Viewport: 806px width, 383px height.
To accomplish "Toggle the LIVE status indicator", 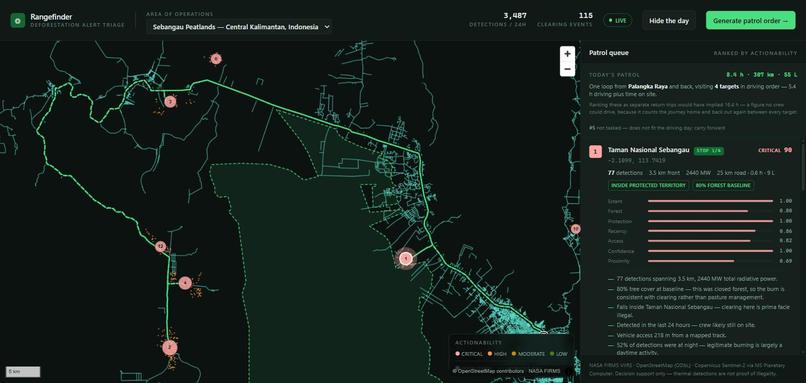I will pyautogui.click(x=618, y=21).
